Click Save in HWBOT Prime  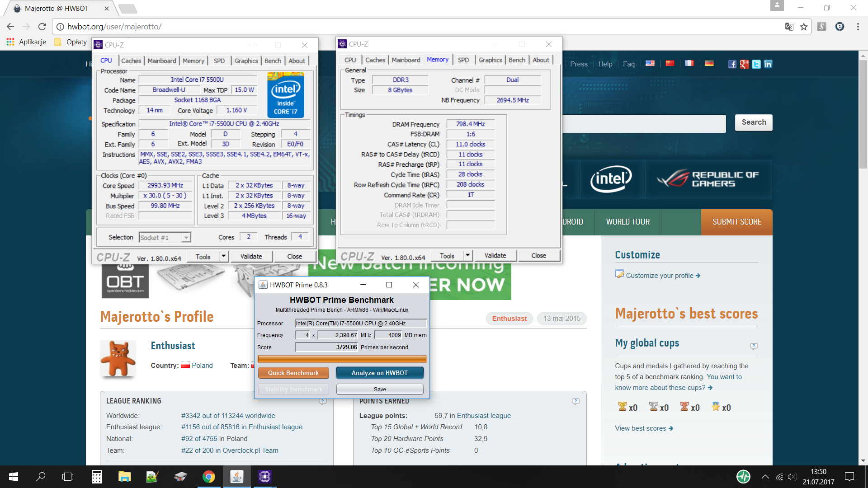coord(380,389)
